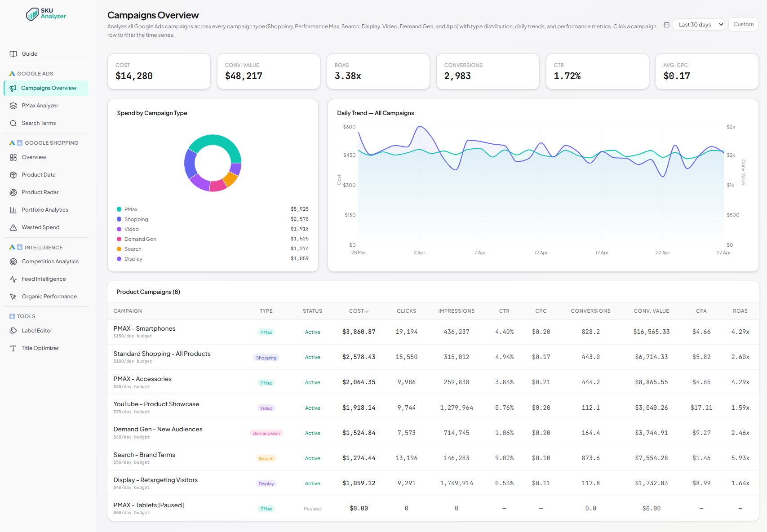The width and height of the screenshot is (767, 532).
Task: Click the PMax Analyzer layers icon
Action: click(13, 106)
